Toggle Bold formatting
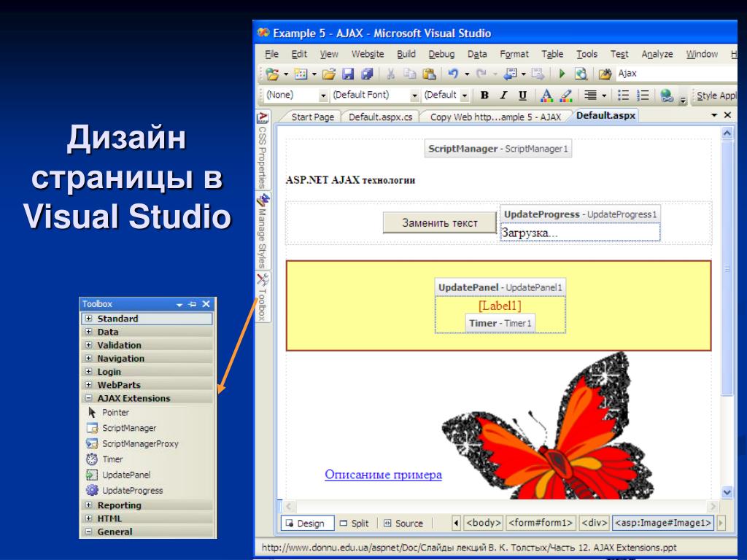 pyautogui.click(x=484, y=96)
